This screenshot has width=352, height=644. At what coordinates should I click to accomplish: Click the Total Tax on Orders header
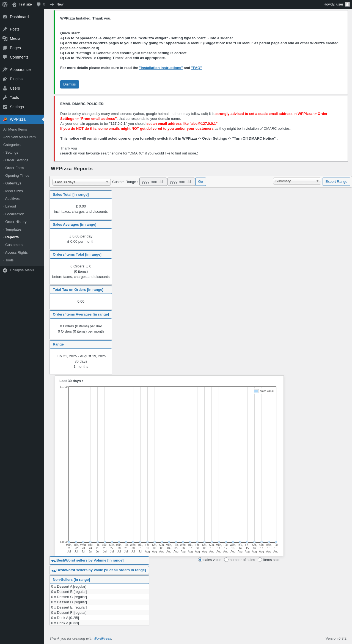point(81,290)
